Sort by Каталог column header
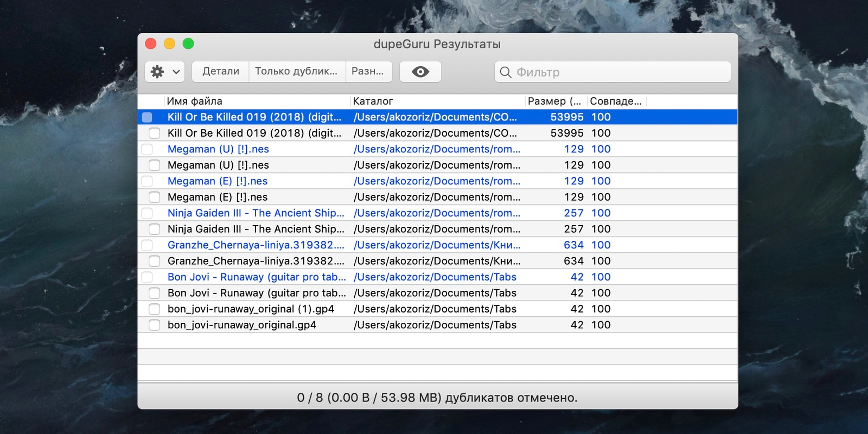 [434, 101]
